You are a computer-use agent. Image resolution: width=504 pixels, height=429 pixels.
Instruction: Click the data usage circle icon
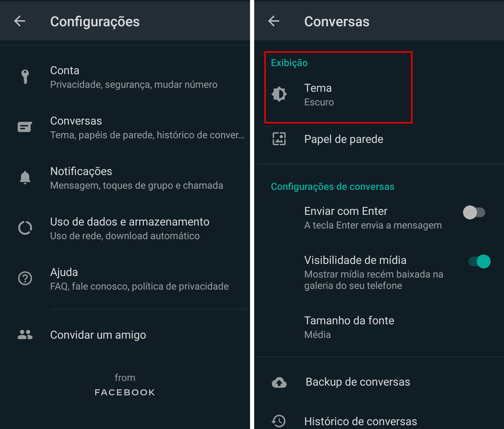point(25,228)
